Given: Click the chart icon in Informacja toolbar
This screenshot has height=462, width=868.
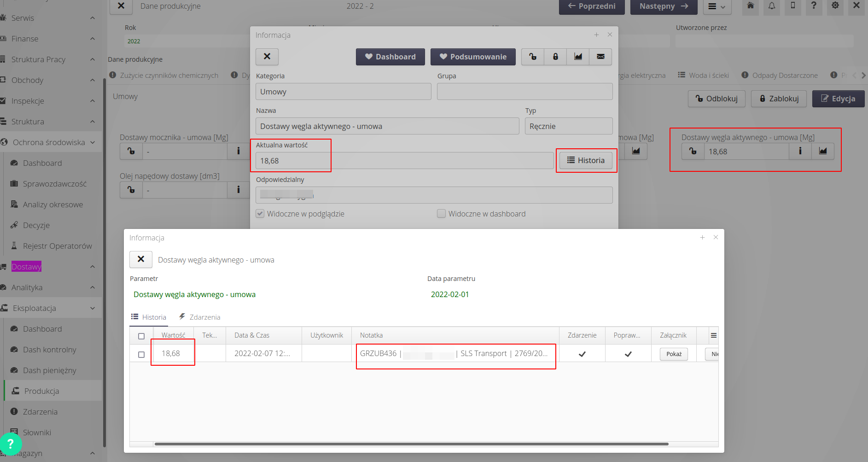Looking at the screenshot, I should 578,57.
